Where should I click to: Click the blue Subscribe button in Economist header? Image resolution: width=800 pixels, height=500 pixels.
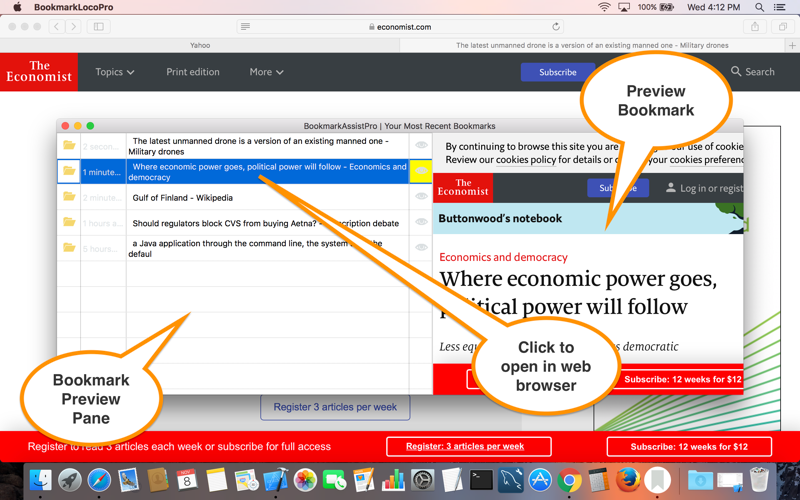(557, 72)
